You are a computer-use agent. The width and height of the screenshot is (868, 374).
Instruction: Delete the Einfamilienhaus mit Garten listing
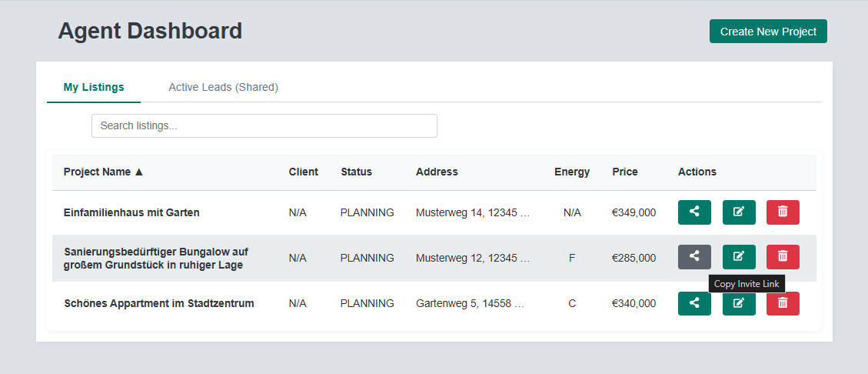pos(783,212)
